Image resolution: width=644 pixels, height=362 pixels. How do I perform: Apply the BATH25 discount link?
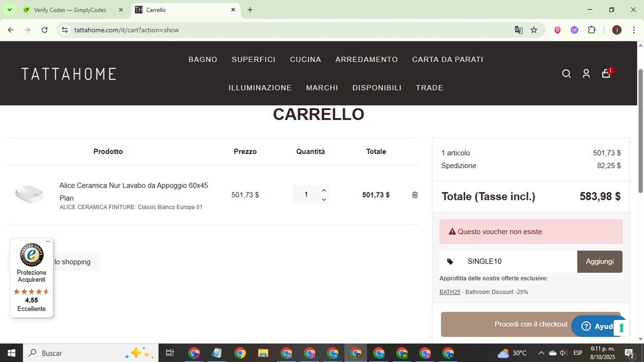(450, 292)
